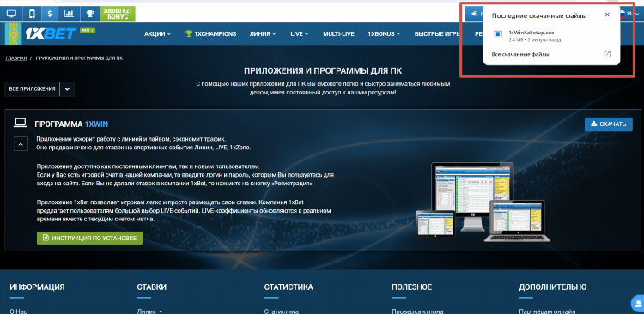Click the 1XBET logo
Screen dimensions: 644x314
51,33
